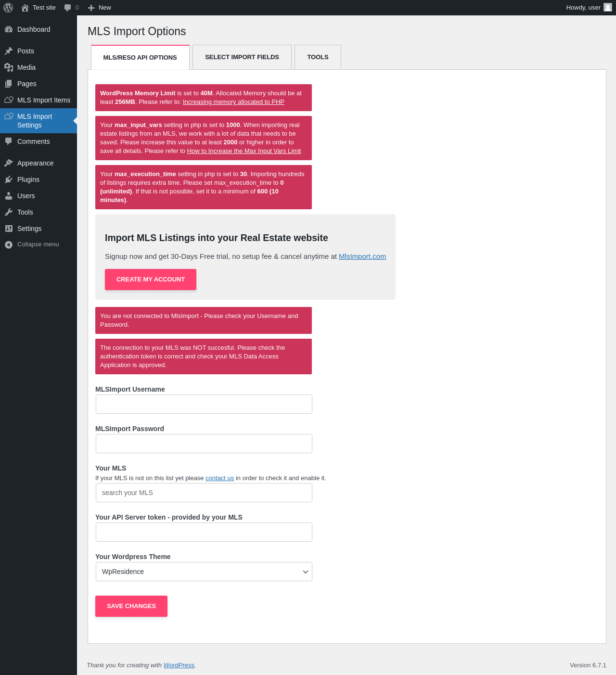Open the WordPress footer link
Viewport: 616px width, 675px height.
(179, 665)
